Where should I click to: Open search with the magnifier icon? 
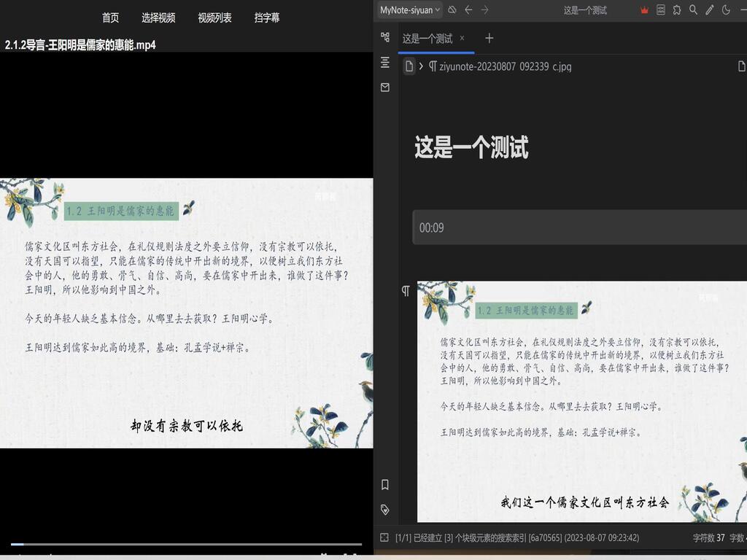click(693, 10)
